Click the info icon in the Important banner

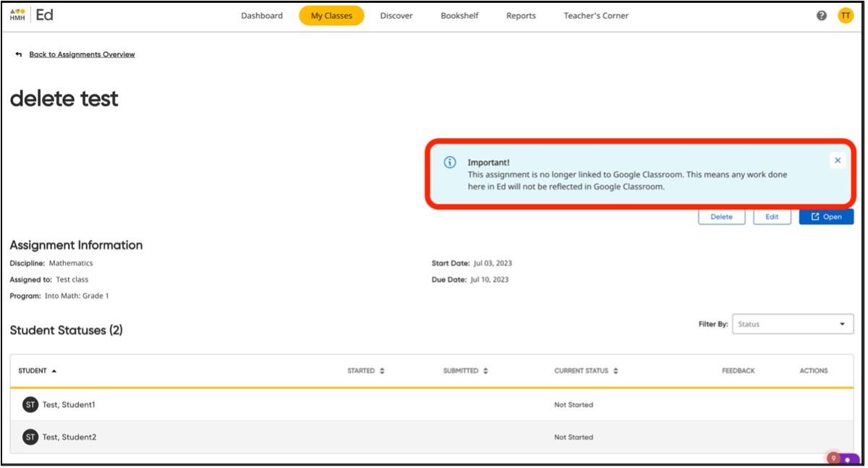[448, 162]
